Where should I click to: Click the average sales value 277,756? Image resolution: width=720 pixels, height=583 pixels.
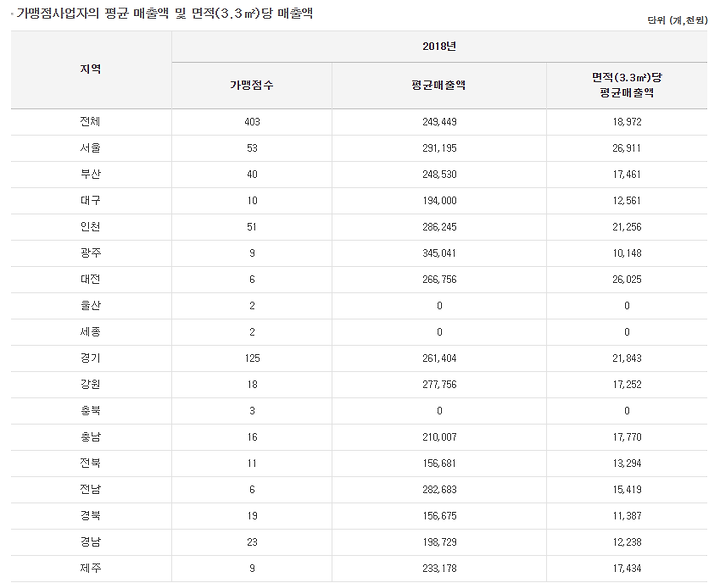[x=439, y=384]
